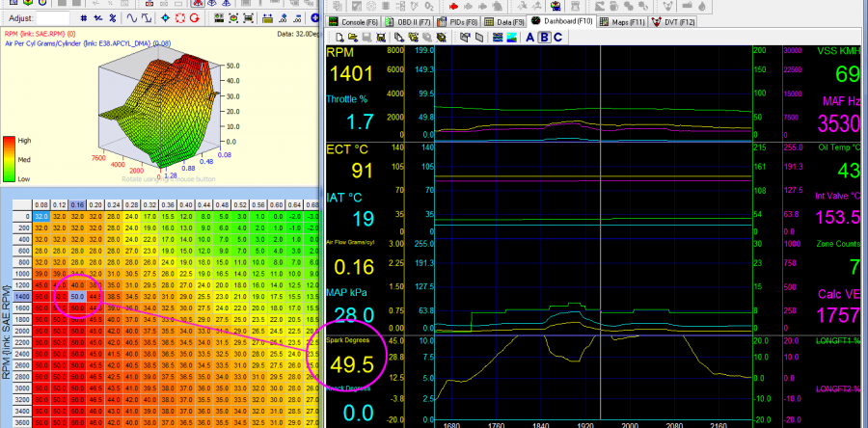Select dashboard page B toggle
Viewport: 868px width, 428px height.
[x=544, y=38]
